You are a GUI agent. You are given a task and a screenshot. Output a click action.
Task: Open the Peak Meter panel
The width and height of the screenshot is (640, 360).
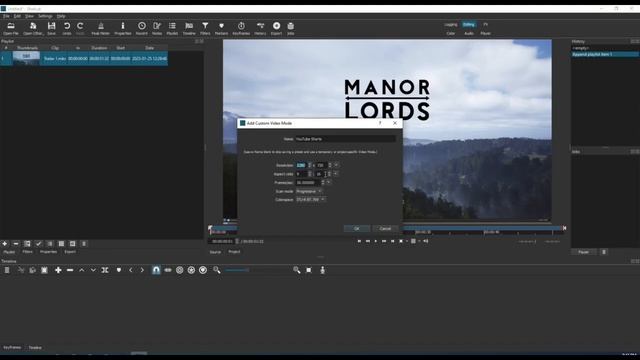(x=100, y=29)
